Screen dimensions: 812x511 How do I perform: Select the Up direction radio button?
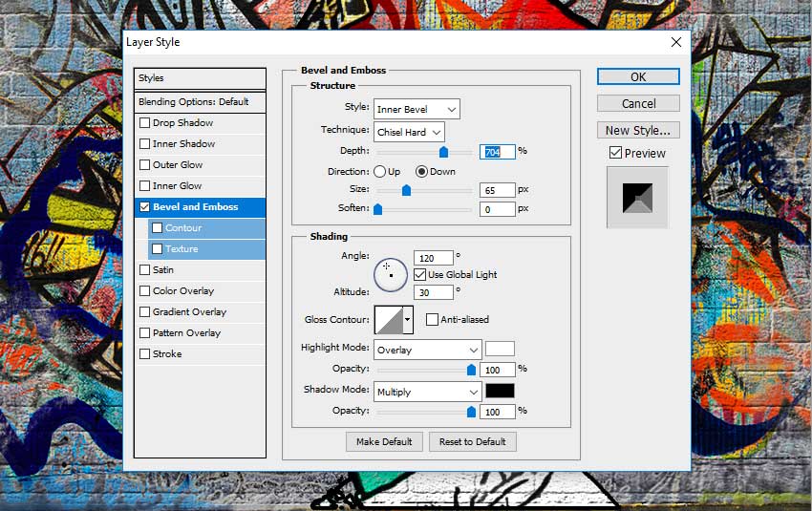pyautogui.click(x=380, y=172)
